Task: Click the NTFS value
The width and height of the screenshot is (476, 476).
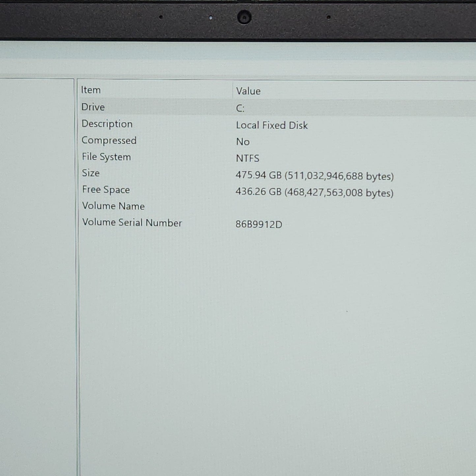Action: tap(247, 158)
